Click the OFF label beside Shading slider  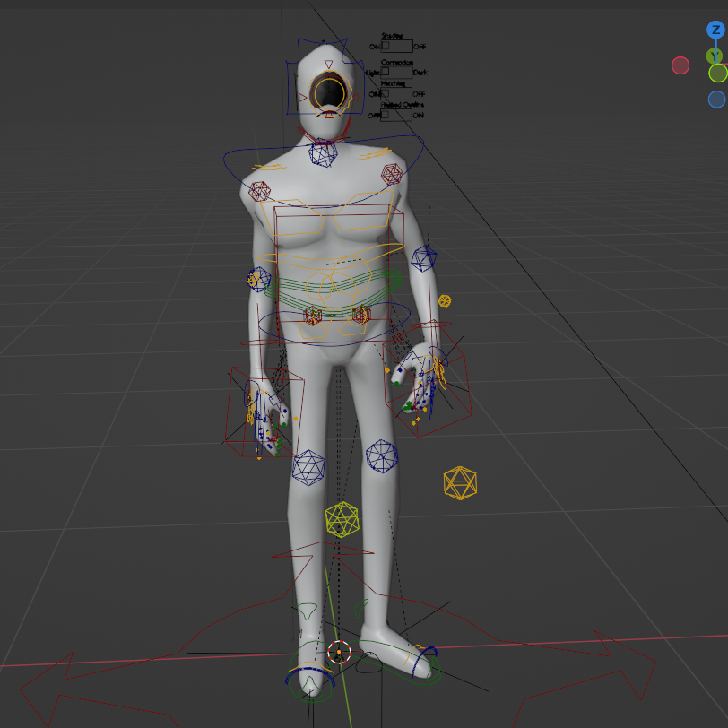[420, 47]
